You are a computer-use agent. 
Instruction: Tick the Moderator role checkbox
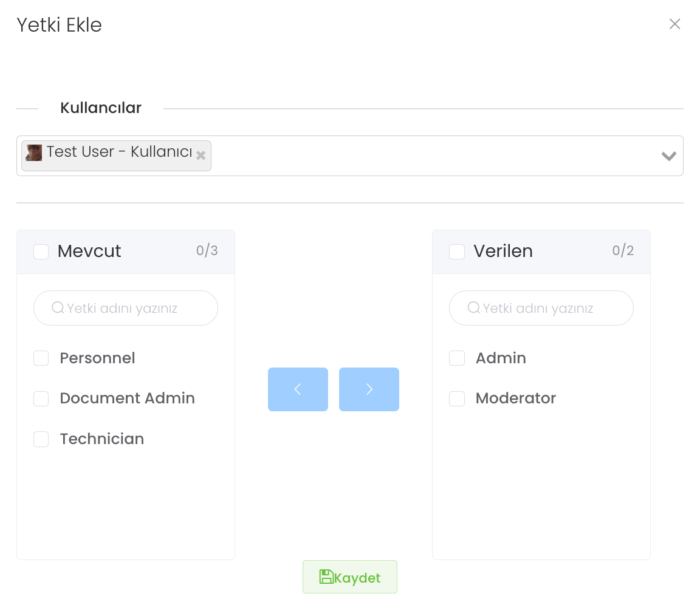tap(457, 399)
